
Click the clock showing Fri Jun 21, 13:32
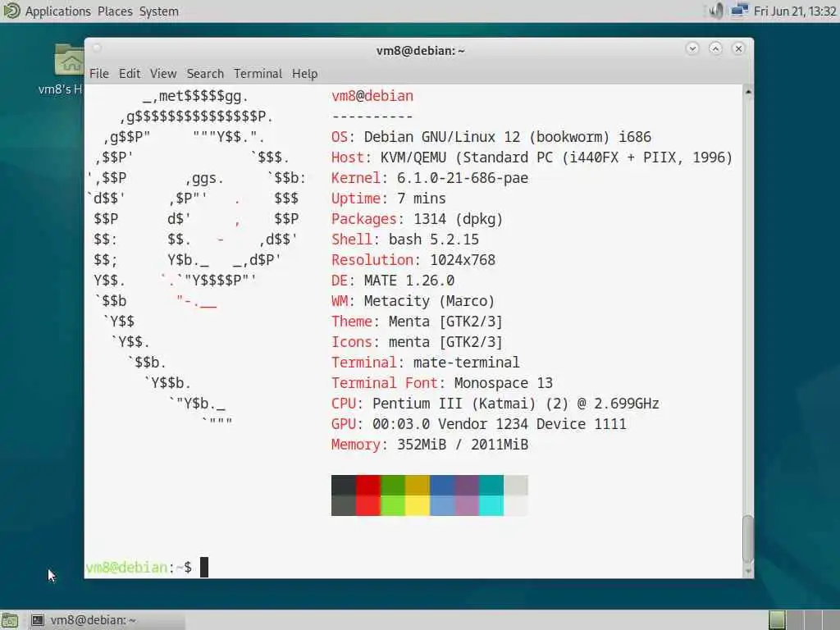coord(795,11)
